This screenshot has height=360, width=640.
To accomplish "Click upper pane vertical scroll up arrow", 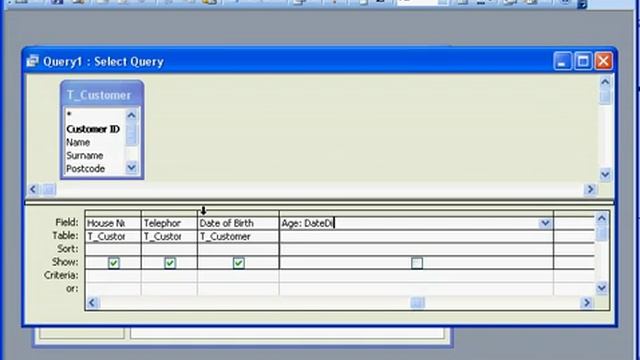I will (605, 82).
